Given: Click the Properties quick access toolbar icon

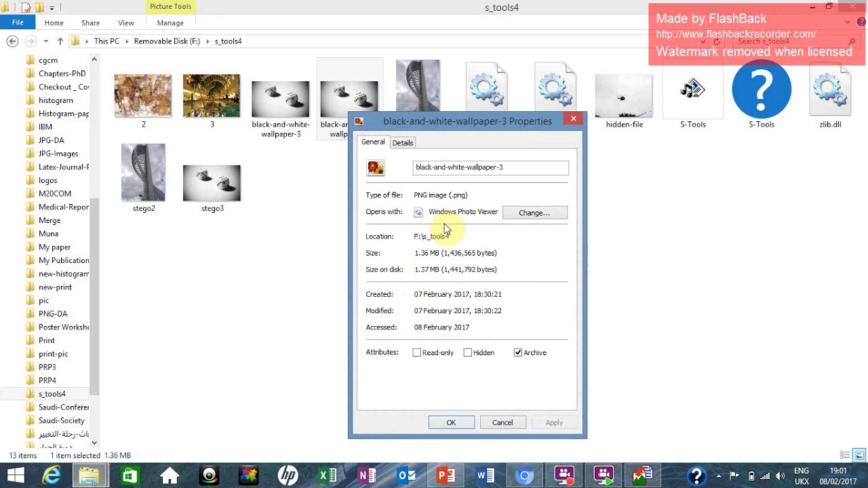Looking at the screenshot, I should [x=26, y=8].
